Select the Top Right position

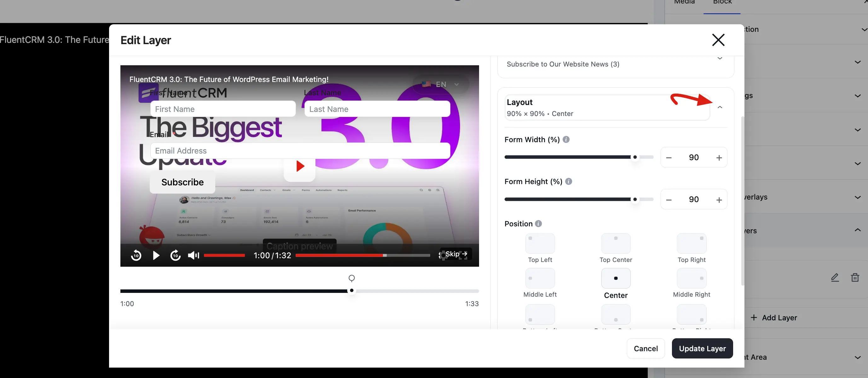692,243
